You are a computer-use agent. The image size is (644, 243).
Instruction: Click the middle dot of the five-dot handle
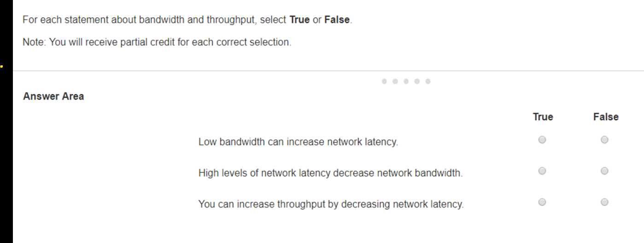(406, 81)
